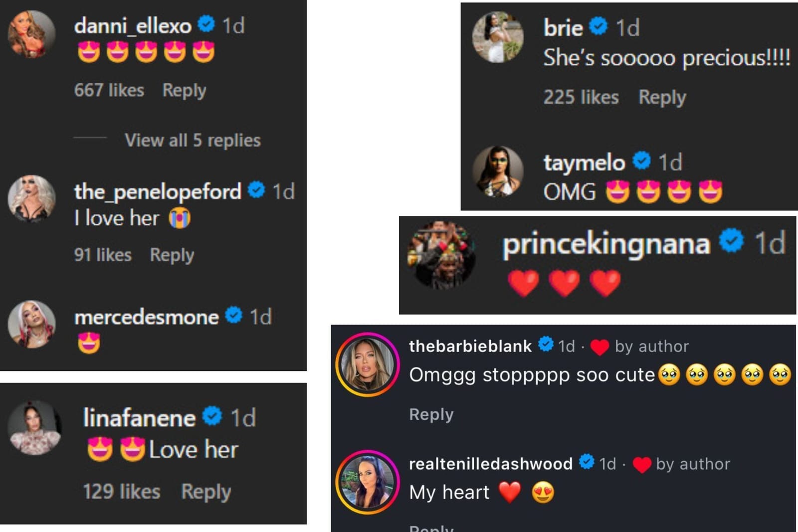Click the verified badge beside linafanene
The height and width of the screenshot is (532, 798).
click(x=211, y=417)
